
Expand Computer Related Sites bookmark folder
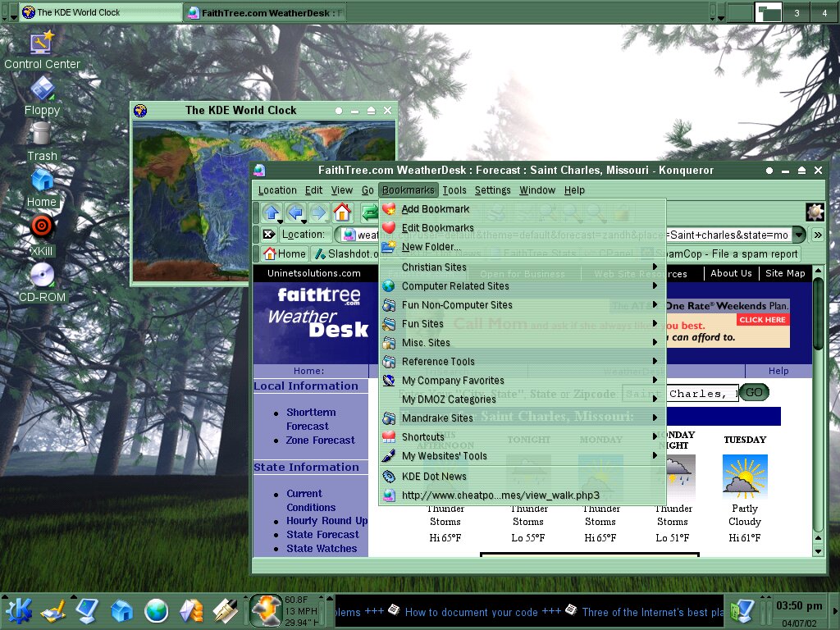tap(523, 286)
